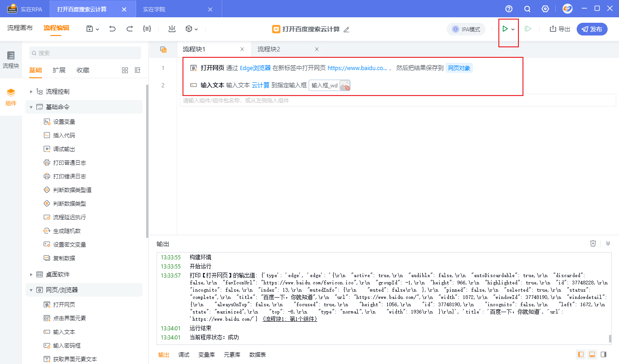Open the 流程块 sidebar panel
Screen dimensions: 619x364
[11, 60]
